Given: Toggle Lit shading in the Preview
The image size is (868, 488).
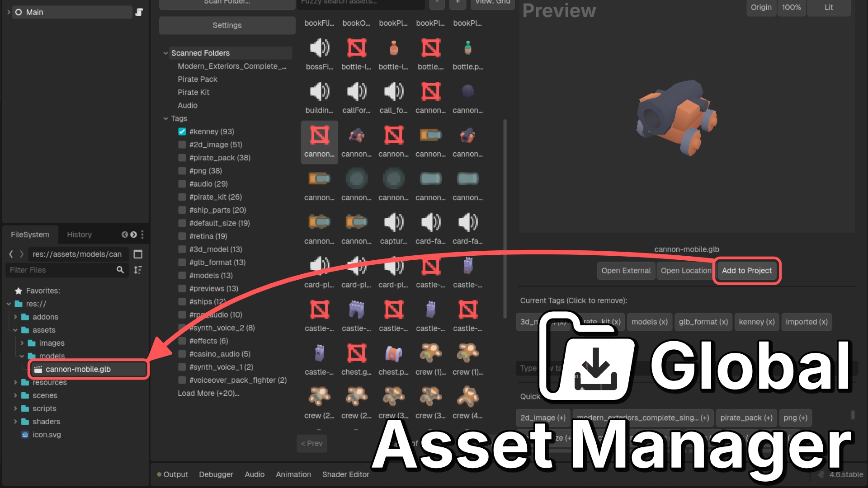Looking at the screenshot, I should 829,7.
